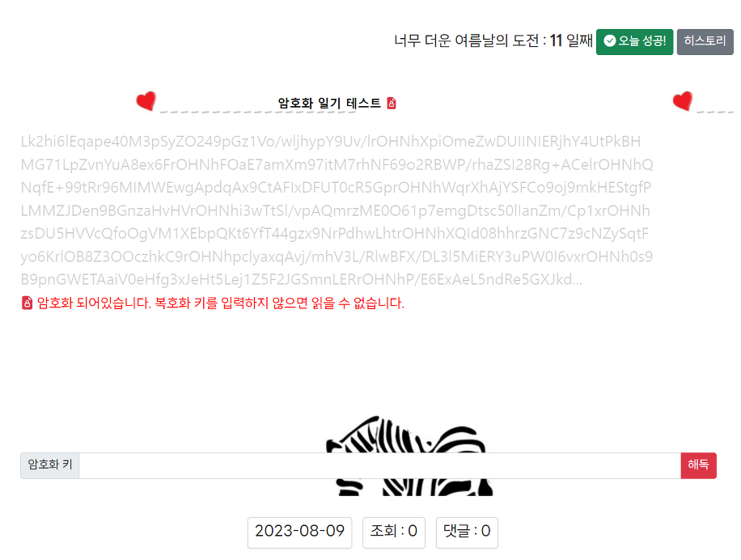Click the zebra image
Screen dimensions: 741x560
(409, 456)
